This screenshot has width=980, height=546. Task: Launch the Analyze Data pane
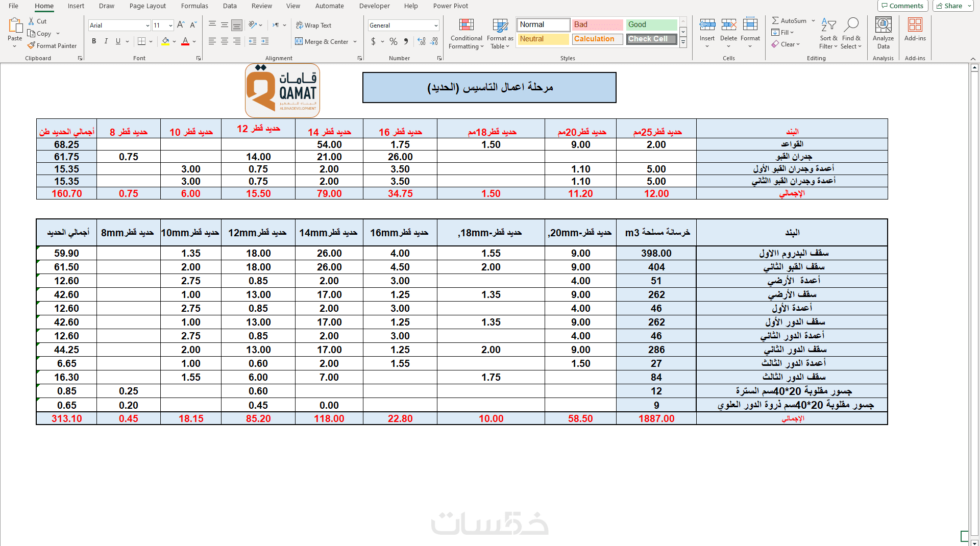click(883, 34)
